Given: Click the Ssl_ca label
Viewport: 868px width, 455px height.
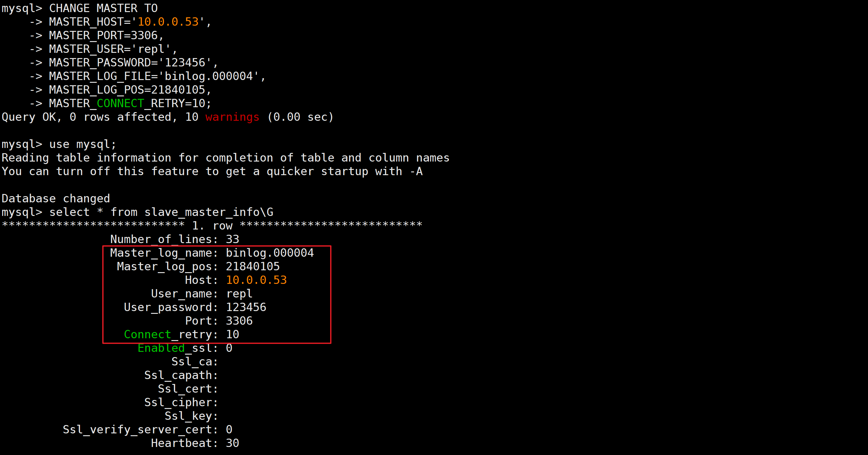Looking at the screenshot, I should coord(195,362).
